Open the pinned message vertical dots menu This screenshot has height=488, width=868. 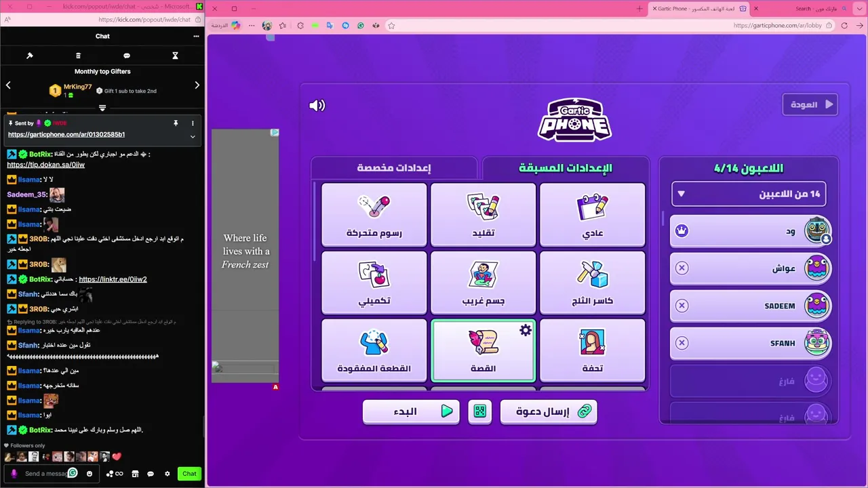click(x=193, y=123)
